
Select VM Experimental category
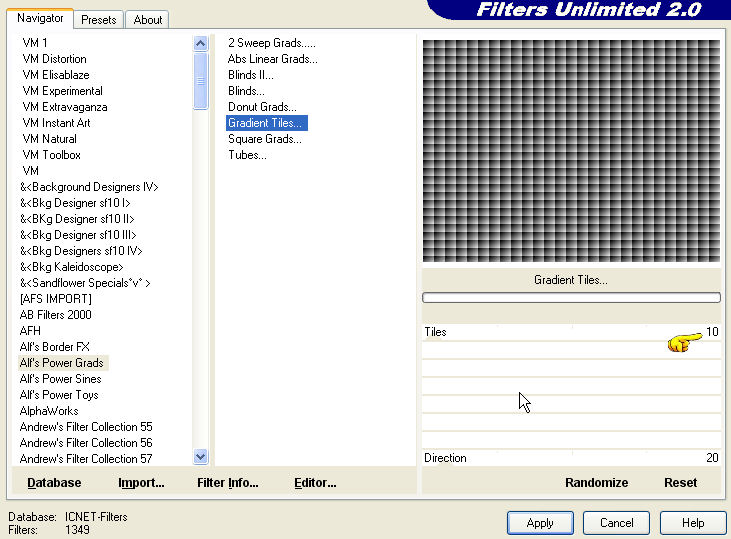point(62,91)
